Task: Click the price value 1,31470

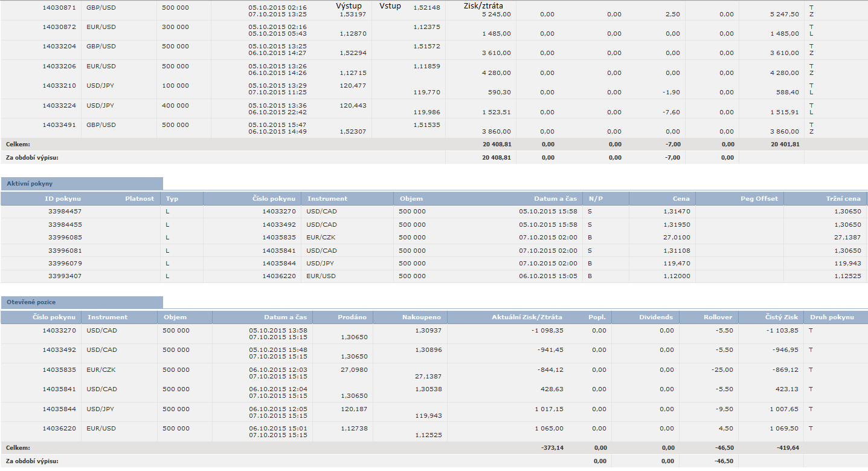Action: [679, 212]
